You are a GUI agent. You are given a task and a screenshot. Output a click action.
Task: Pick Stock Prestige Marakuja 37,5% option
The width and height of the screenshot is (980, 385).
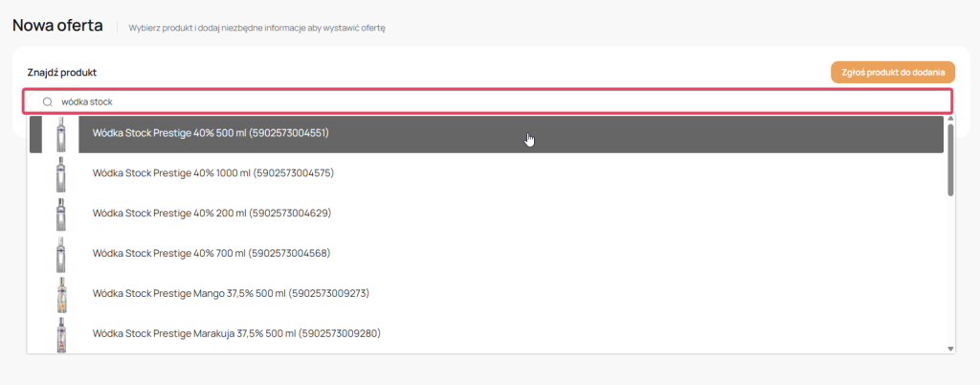[236, 333]
